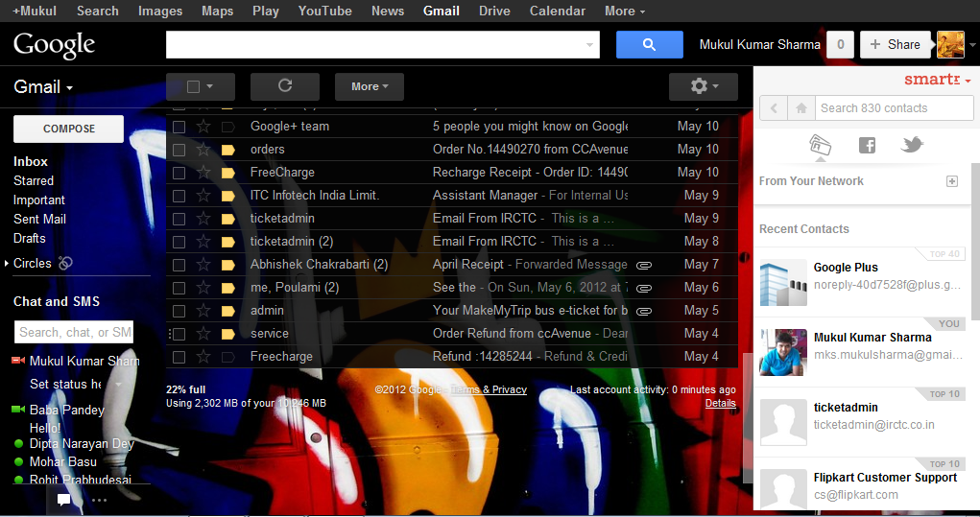980x517 pixels.
Task: Open the notifications count box
Action: pyautogui.click(x=840, y=45)
